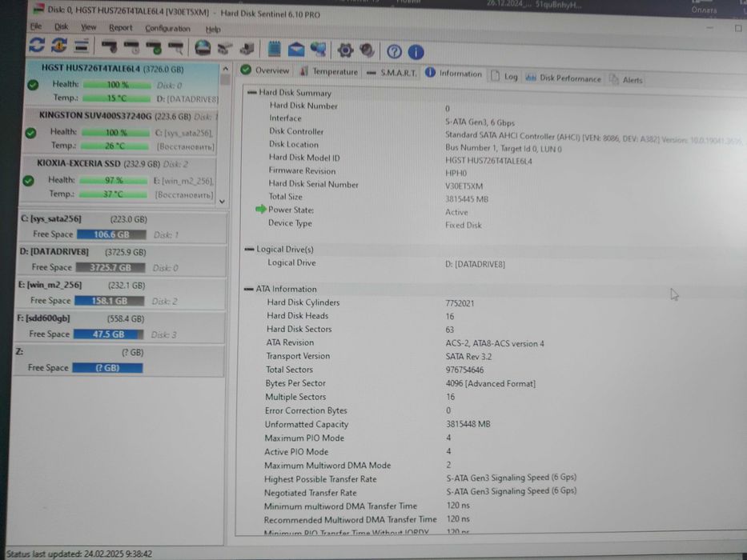Image resolution: width=747 pixels, height=560 pixels.
Task: Click the globe-style surface test disk icon
Action: tap(203, 48)
